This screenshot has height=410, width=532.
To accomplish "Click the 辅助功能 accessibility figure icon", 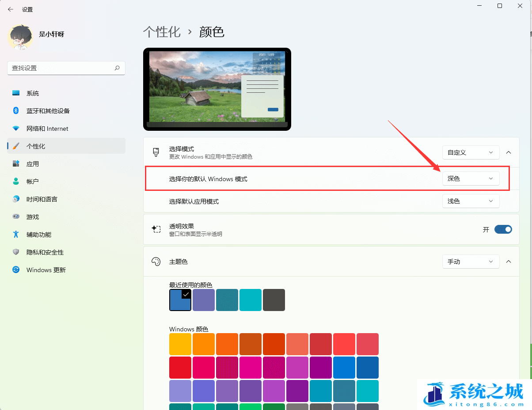I will coord(16,235).
